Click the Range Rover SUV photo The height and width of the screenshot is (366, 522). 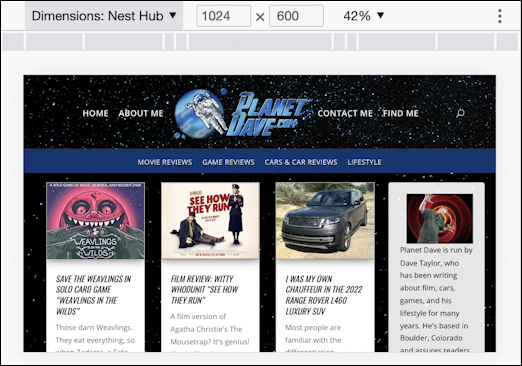point(325,220)
